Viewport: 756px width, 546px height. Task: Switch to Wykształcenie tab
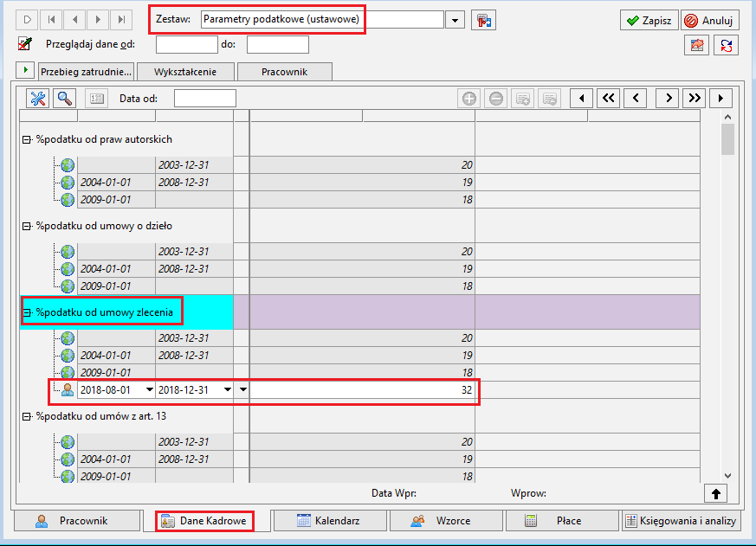point(185,72)
